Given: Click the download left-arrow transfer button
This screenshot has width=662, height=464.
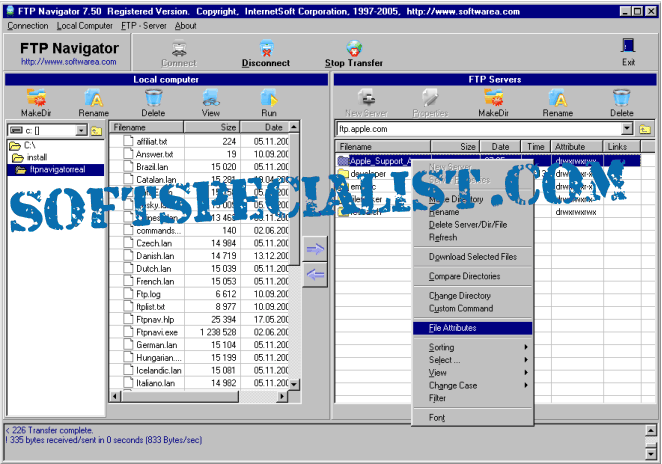Looking at the screenshot, I should click(315, 275).
